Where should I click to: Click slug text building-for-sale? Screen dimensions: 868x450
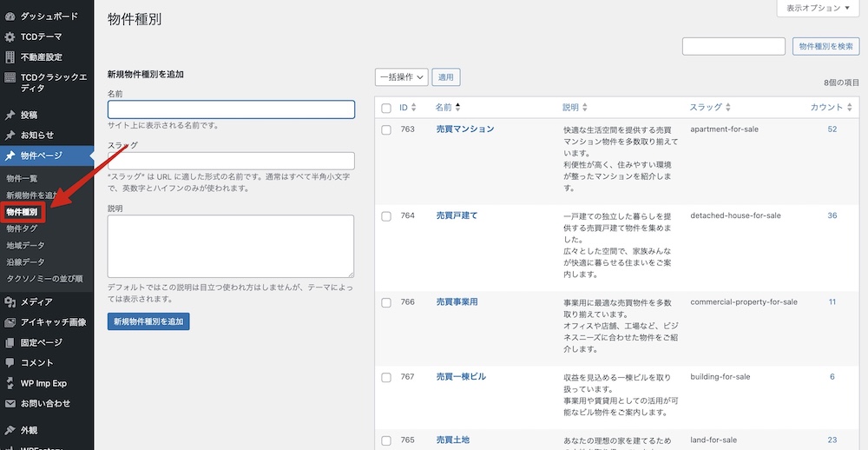tap(720, 377)
